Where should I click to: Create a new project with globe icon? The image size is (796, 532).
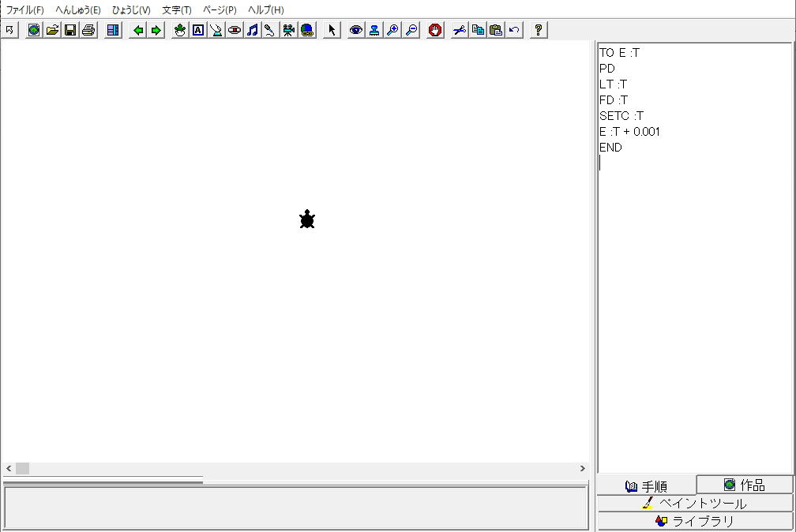[34, 30]
